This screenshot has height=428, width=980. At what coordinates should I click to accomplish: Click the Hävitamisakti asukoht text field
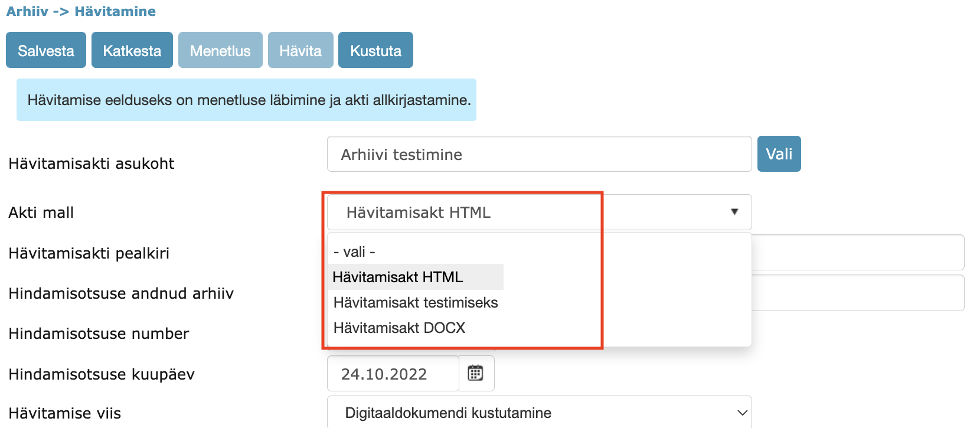click(x=538, y=155)
